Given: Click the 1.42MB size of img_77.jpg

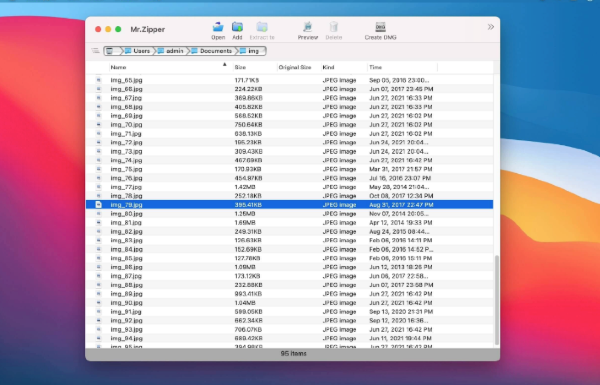Looking at the screenshot, I should [245, 187].
